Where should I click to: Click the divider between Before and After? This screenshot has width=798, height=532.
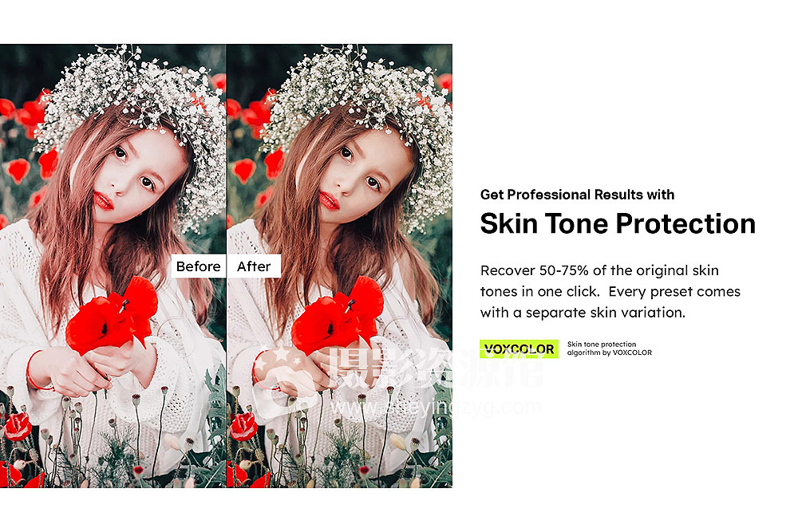(x=227, y=266)
